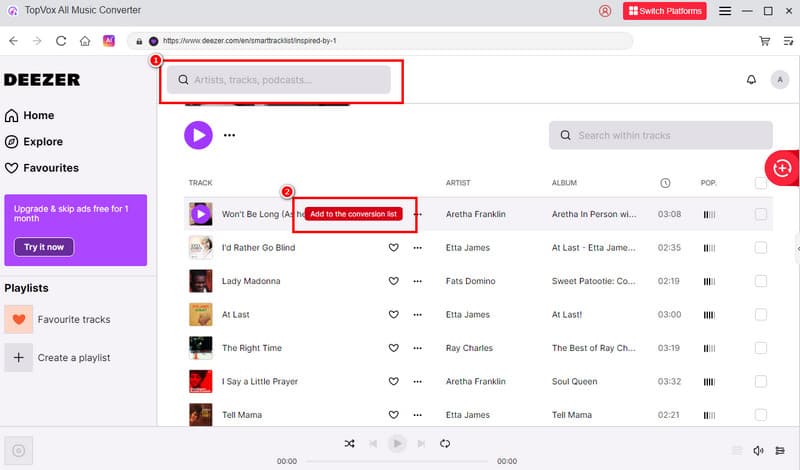Favourite Lady Madonna with heart icon
The image size is (800, 470).
pyautogui.click(x=393, y=281)
